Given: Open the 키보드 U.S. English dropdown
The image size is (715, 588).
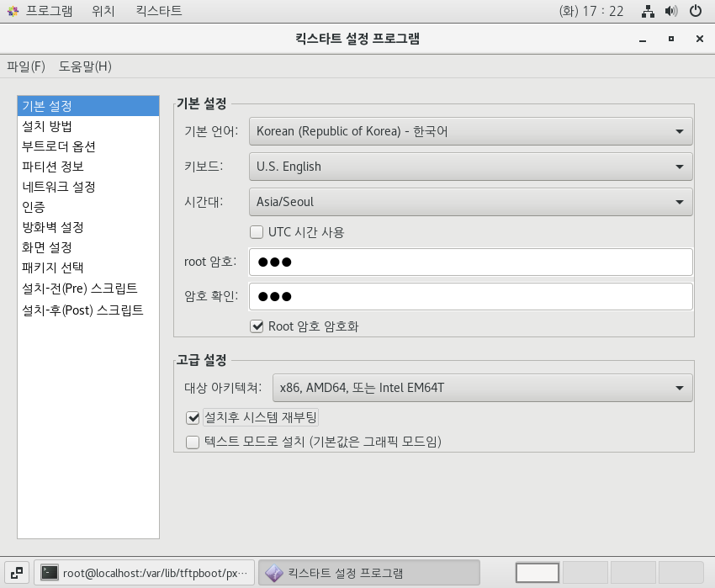Looking at the screenshot, I should pos(470,167).
